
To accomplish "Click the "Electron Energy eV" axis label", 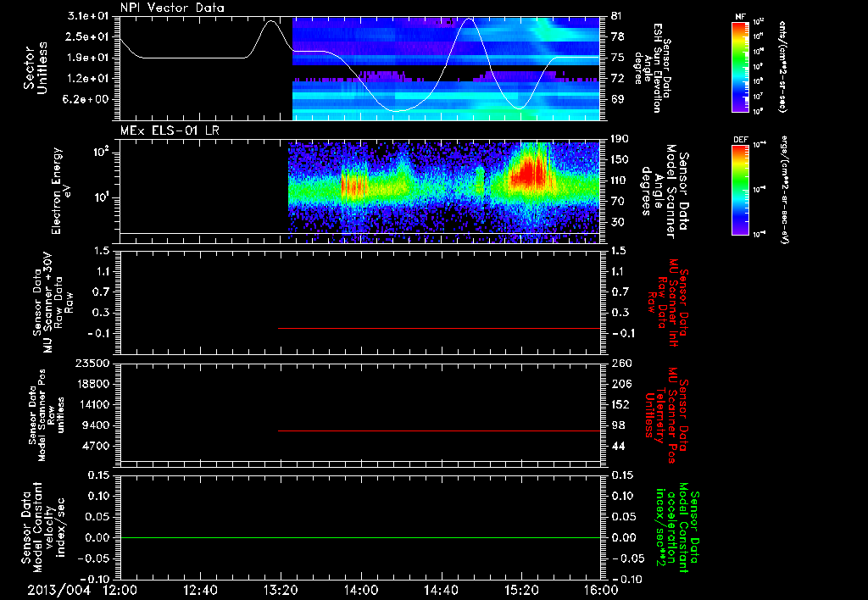I will coord(61,191).
